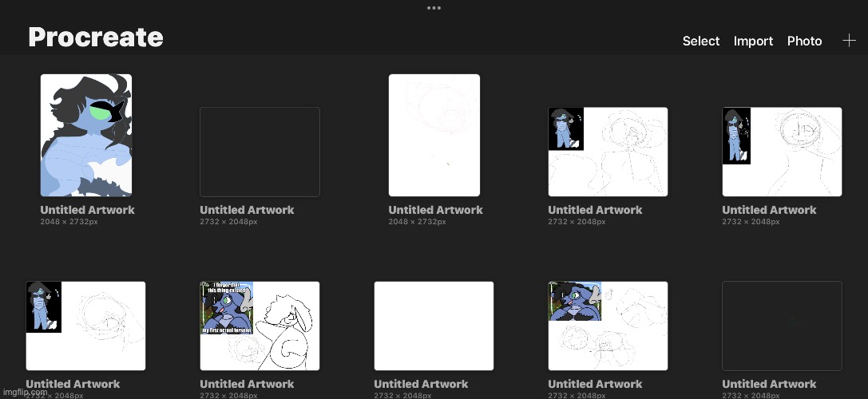Viewport: 868px width, 399px height.
Task: Open the blank white landscape canvas
Action: 434,326
